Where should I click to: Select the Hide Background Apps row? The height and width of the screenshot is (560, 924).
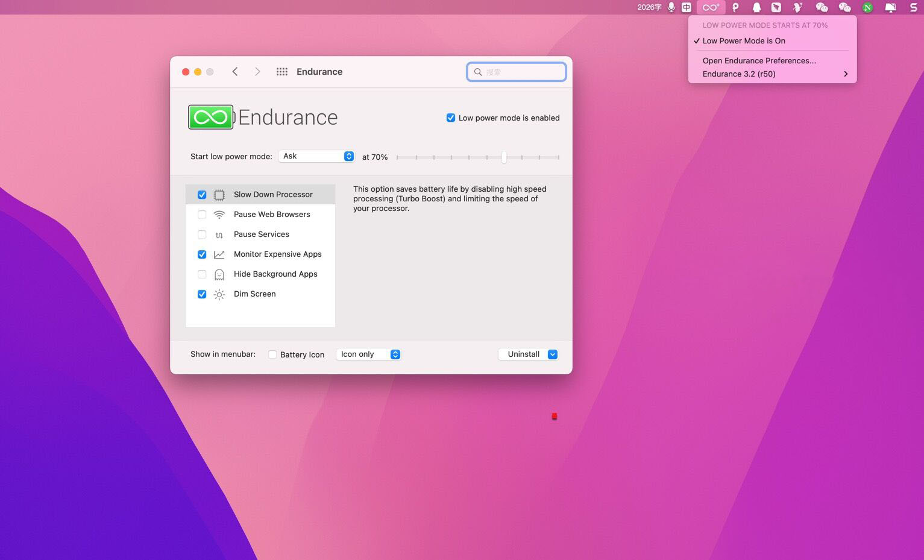260,274
